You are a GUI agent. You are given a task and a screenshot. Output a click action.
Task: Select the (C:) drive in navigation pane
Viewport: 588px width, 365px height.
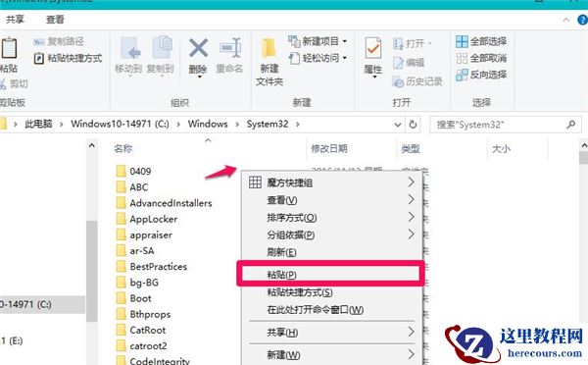coord(42,304)
